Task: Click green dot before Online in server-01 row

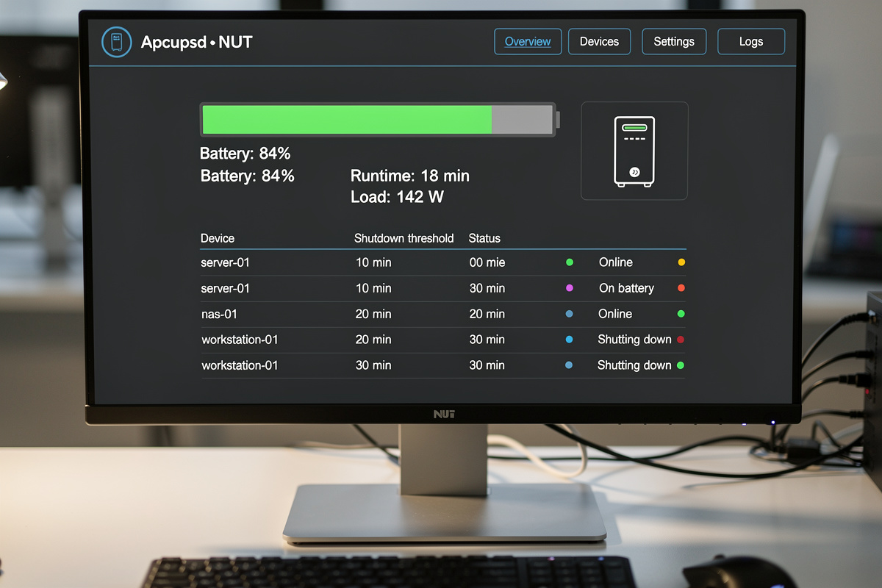Action: 570,262
